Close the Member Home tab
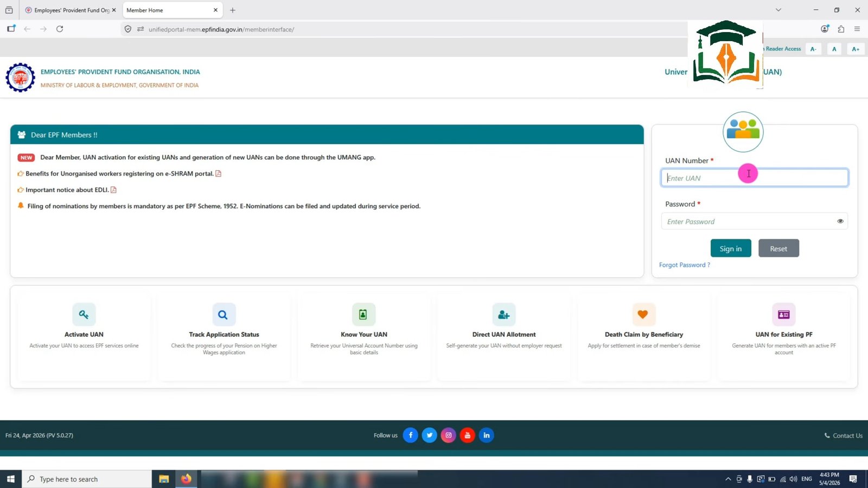868x488 pixels. coord(215,10)
